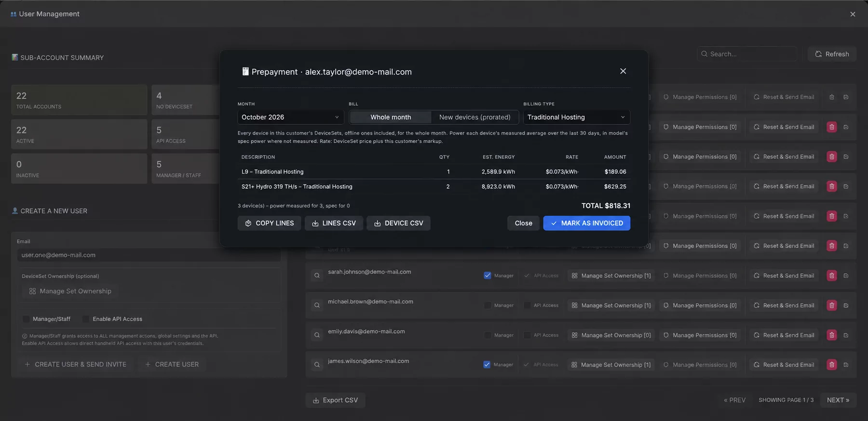Tick the Manager/Staff checkbox in new user form

26,319
